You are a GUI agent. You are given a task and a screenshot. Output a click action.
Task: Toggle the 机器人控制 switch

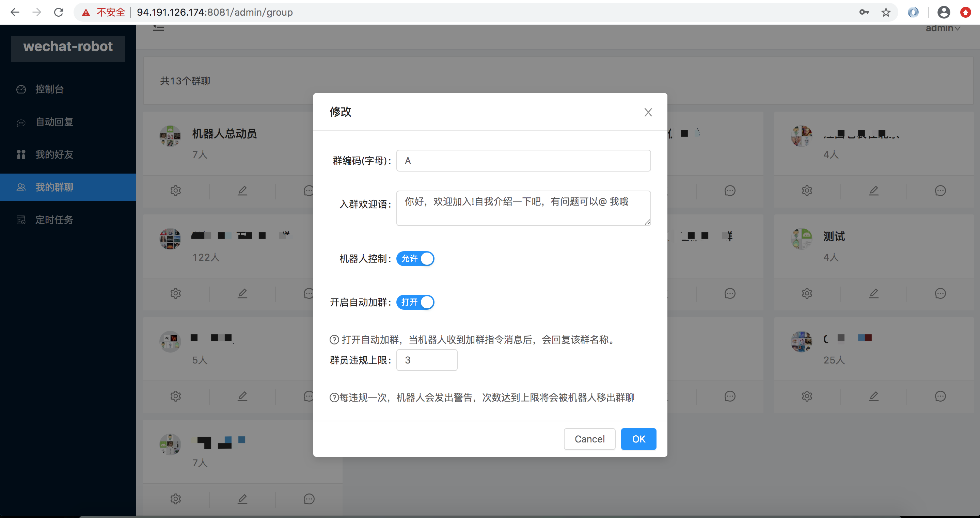[415, 259]
